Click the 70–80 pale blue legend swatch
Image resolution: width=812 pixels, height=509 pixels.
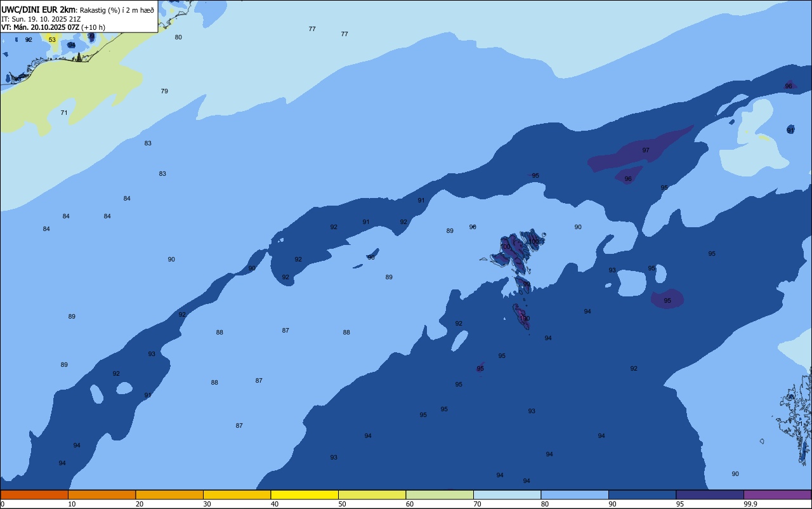pos(507,494)
